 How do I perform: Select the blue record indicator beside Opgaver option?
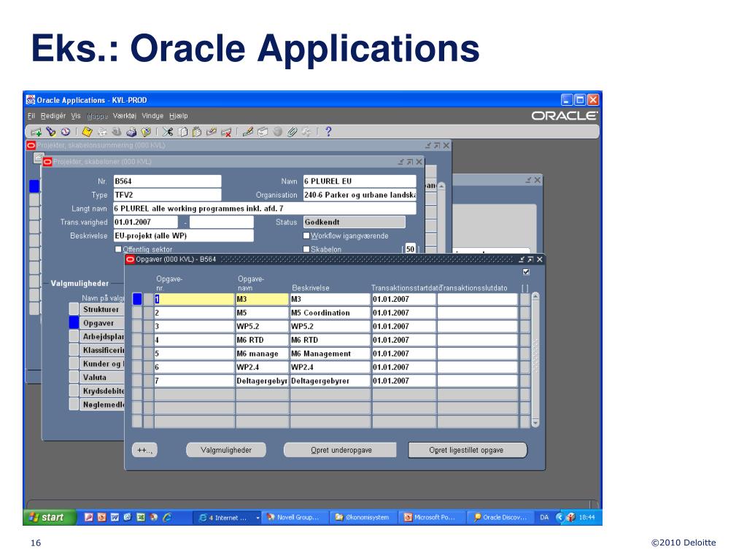(x=74, y=323)
